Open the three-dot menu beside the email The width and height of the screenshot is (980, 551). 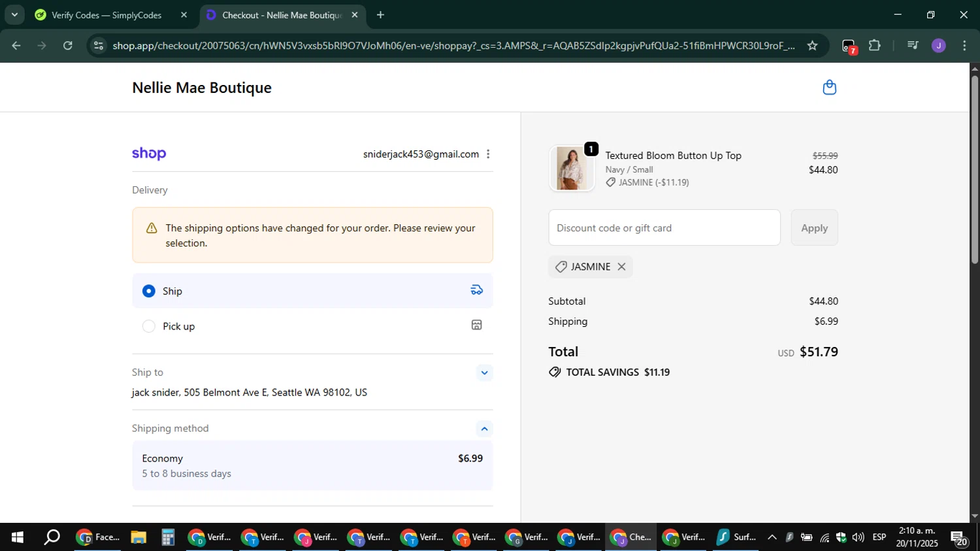pos(488,154)
